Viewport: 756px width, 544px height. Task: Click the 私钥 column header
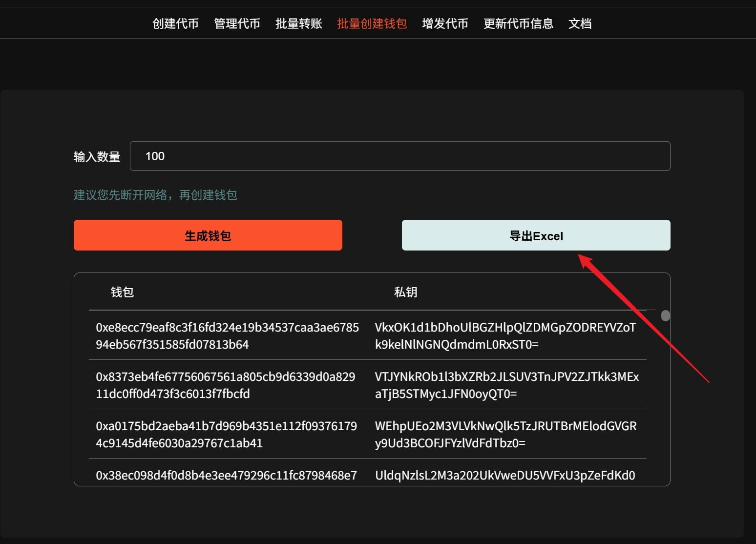click(x=405, y=292)
